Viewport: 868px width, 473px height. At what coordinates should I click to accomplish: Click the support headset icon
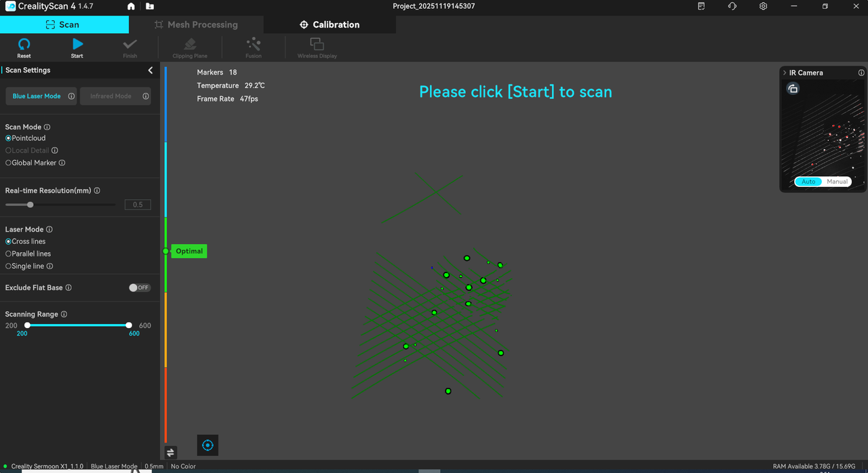click(732, 6)
